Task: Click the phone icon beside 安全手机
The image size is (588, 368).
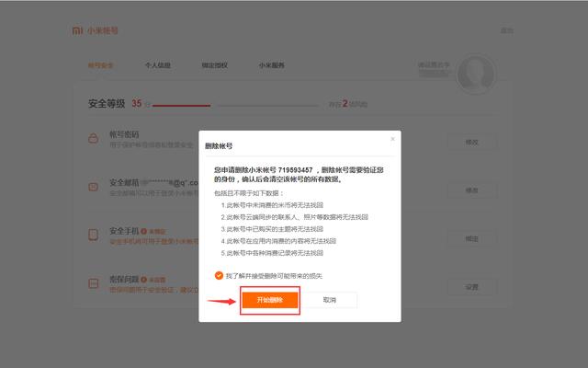Action: [94, 236]
